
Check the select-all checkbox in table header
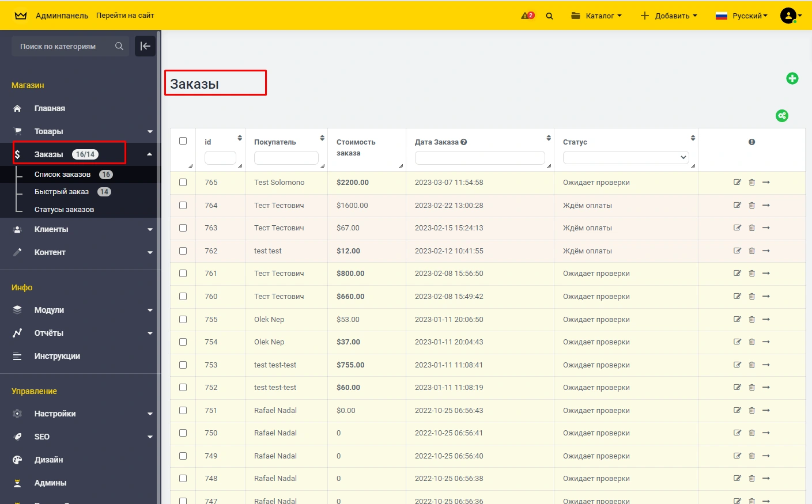coord(183,141)
